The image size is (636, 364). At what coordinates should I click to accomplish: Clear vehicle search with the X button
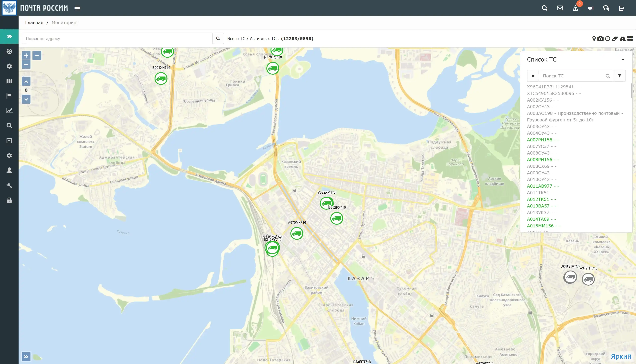point(533,76)
